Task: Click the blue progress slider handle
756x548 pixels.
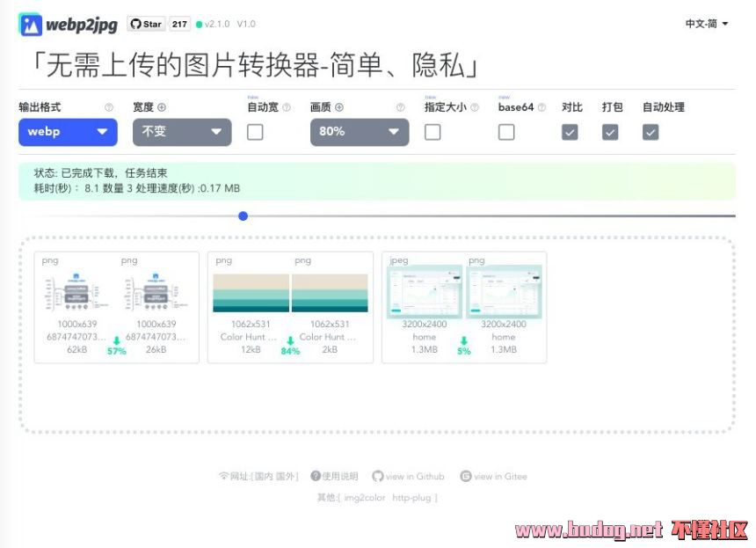Action: (x=244, y=216)
